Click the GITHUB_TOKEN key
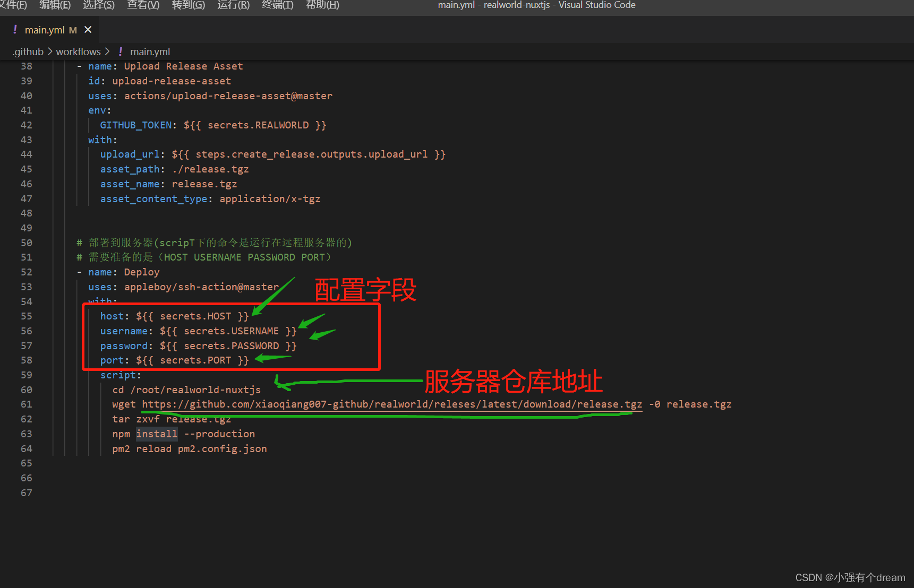The height and width of the screenshot is (588, 914). [136, 125]
